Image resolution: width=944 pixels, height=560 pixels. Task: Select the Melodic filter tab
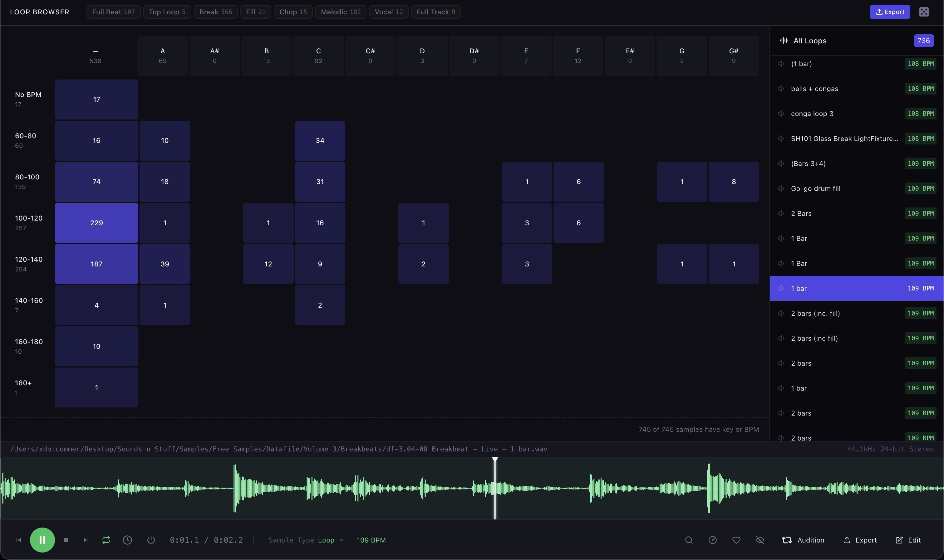tap(340, 12)
